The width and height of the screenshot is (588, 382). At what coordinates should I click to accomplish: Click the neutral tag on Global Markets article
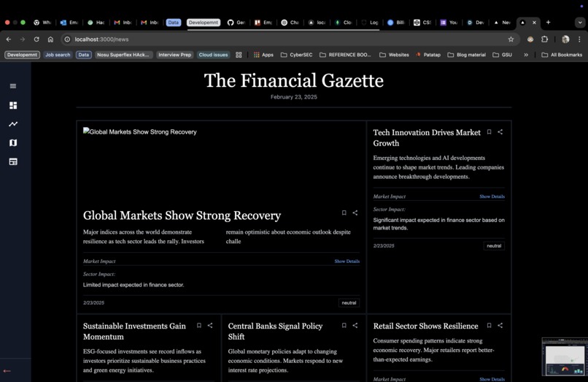[x=349, y=302]
